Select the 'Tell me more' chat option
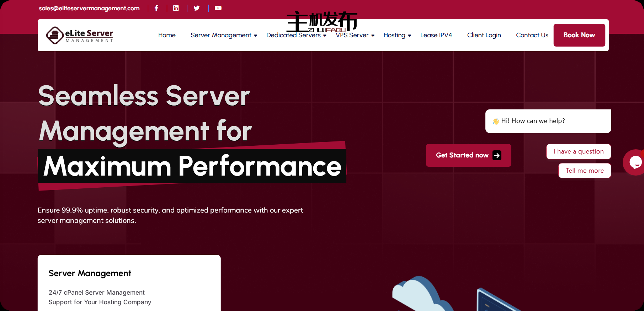Image resolution: width=644 pixels, height=311 pixels. tap(585, 171)
